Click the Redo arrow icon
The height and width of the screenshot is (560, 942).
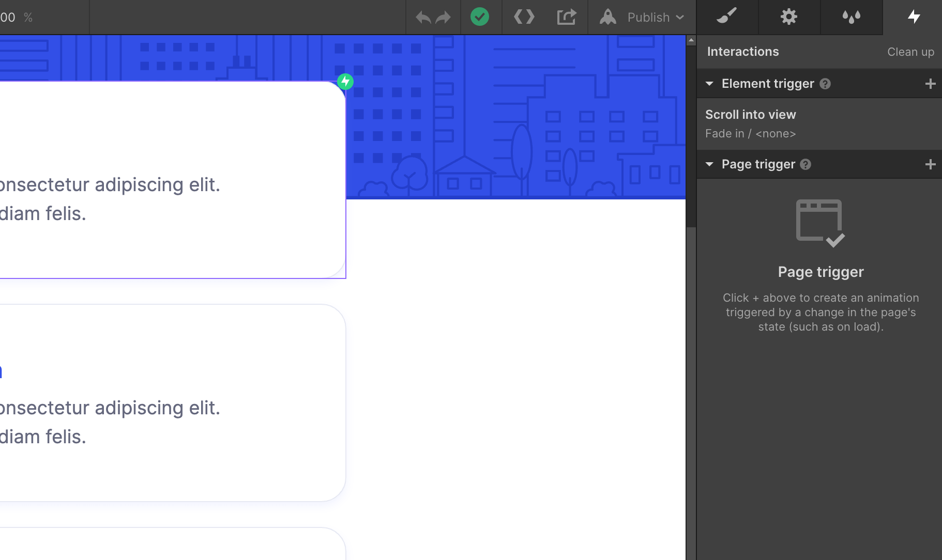(444, 17)
